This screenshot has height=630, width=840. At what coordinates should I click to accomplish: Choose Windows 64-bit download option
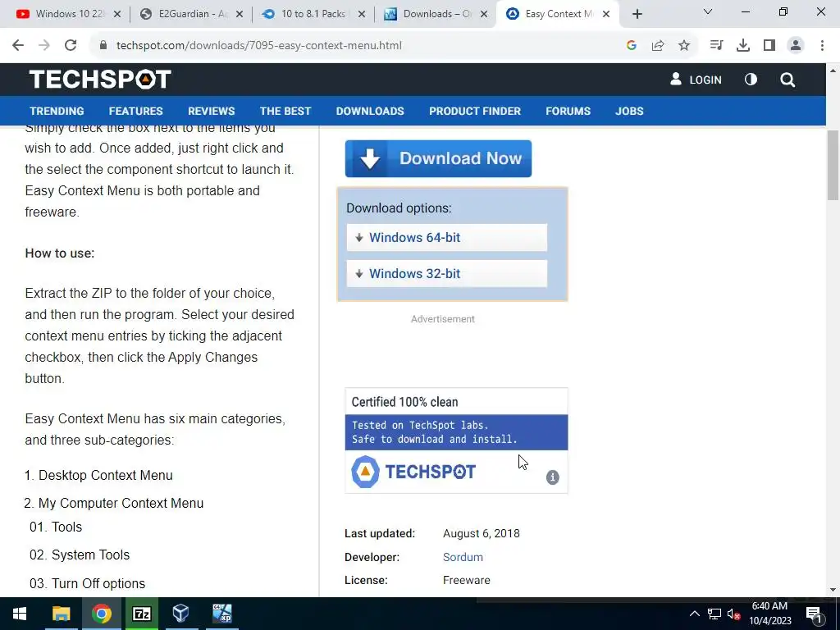pyautogui.click(x=447, y=237)
